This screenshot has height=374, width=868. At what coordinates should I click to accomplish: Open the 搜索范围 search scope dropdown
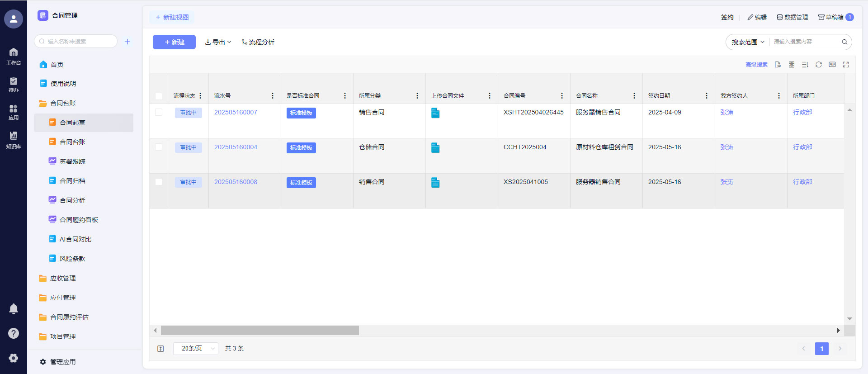point(748,42)
